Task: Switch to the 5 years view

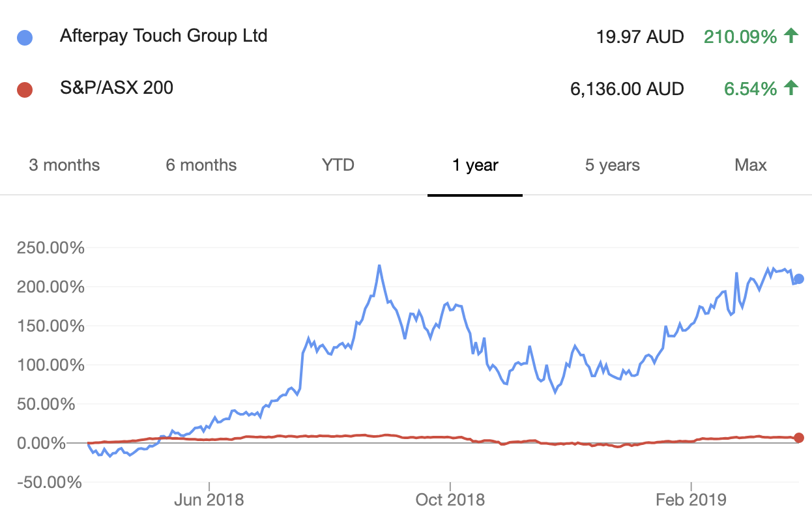Action: click(x=612, y=165)
